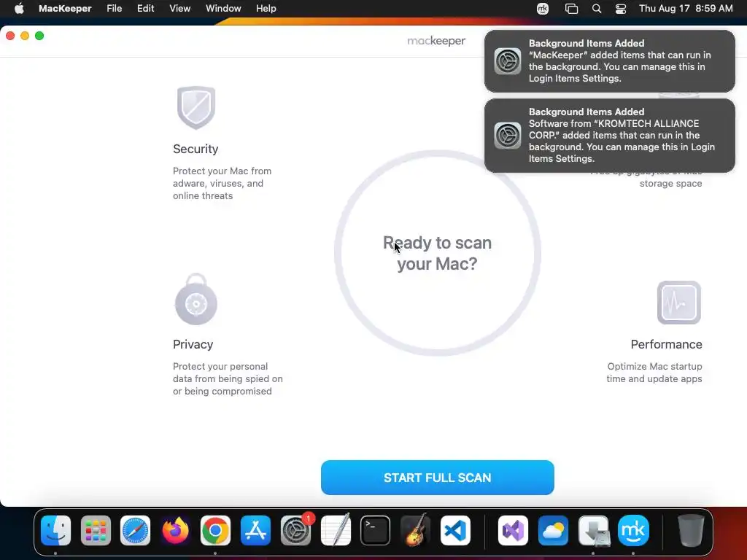Open Stage Manager windows icon in menu bar
Screen dimensions: 747x560
571,9
